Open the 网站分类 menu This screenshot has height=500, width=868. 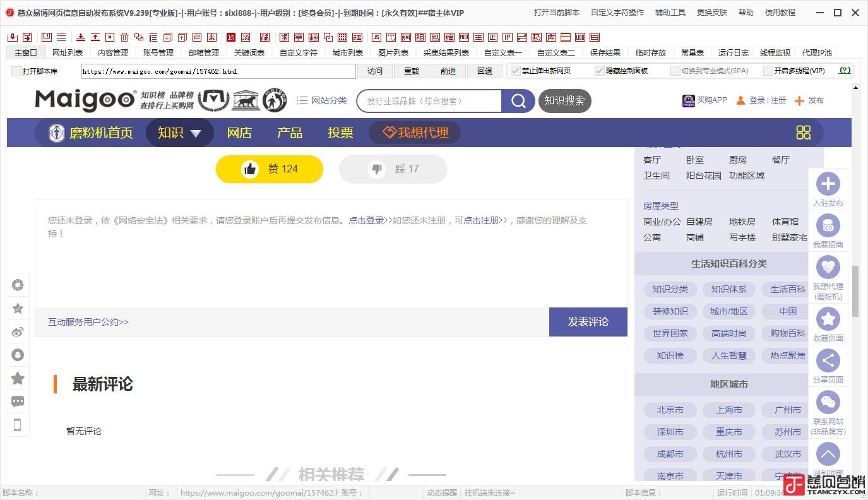point(322,100)
